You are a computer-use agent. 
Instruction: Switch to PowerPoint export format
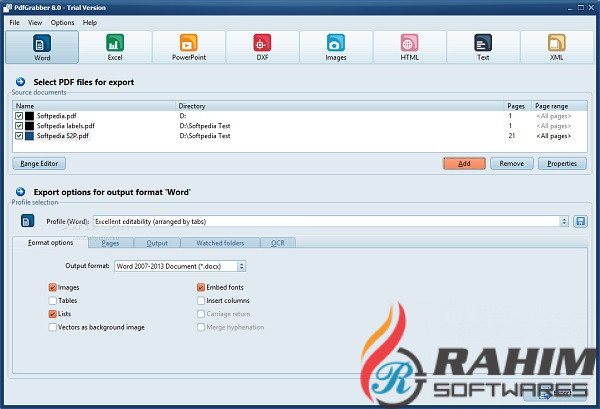189,47
